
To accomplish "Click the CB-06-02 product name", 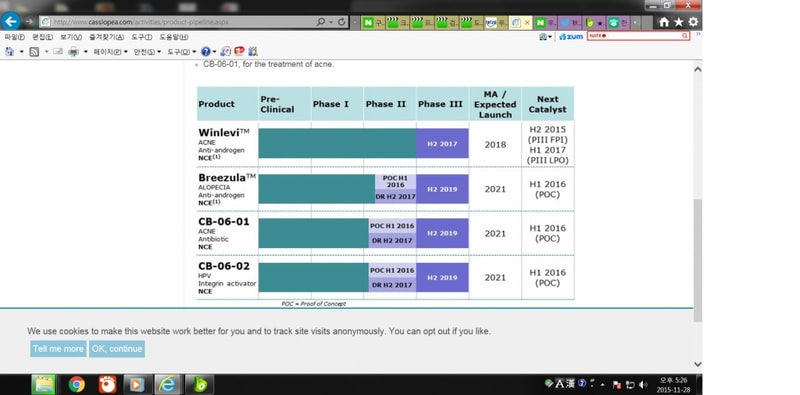I will coord(224,266).
